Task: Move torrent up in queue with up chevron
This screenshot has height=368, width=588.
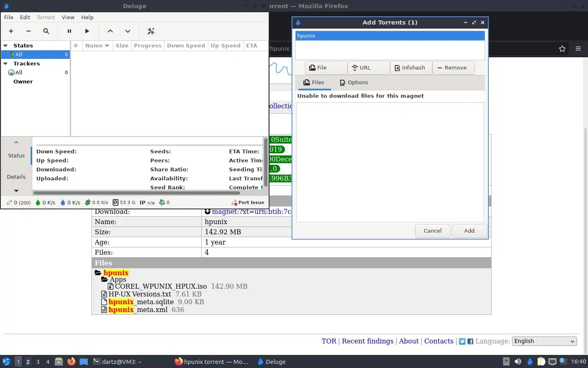Action: [110, 31]
